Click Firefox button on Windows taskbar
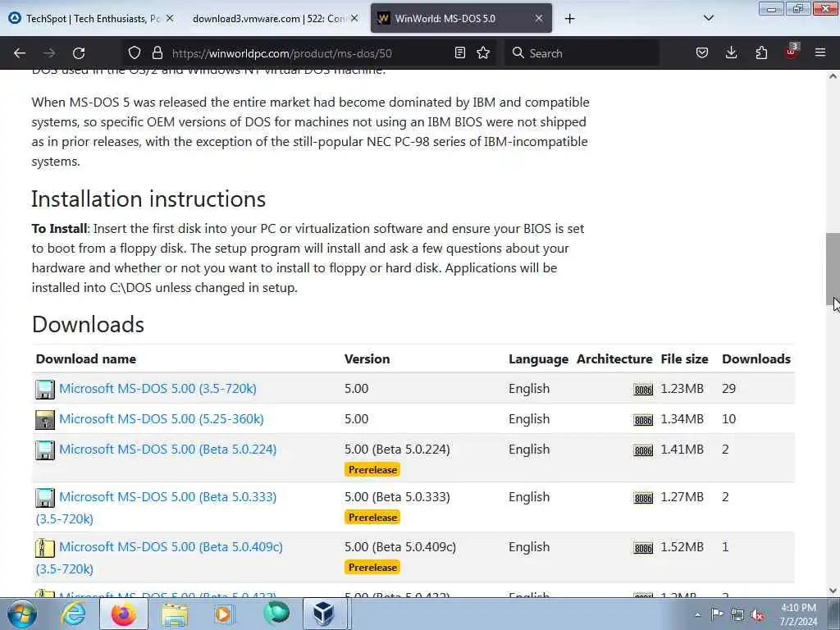840x630 pixels. (x=124, y=614)
